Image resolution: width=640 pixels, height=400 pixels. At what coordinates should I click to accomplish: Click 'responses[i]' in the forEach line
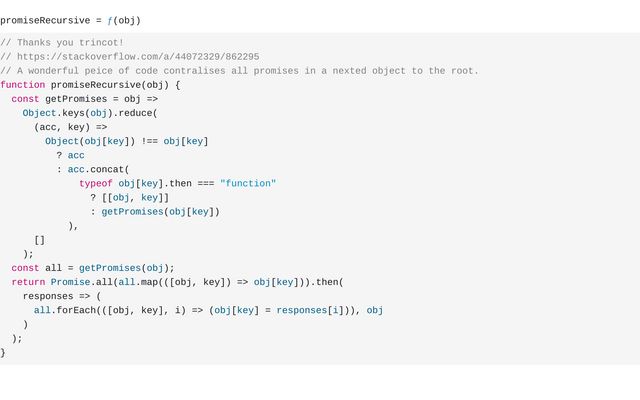[x=304, y=310]
